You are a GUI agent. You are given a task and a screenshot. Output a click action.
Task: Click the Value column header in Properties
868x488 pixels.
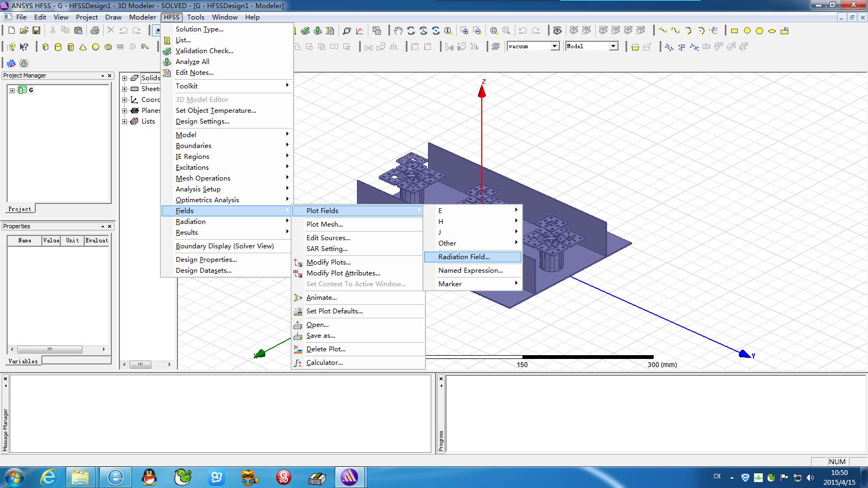click(x=51, y=240)
